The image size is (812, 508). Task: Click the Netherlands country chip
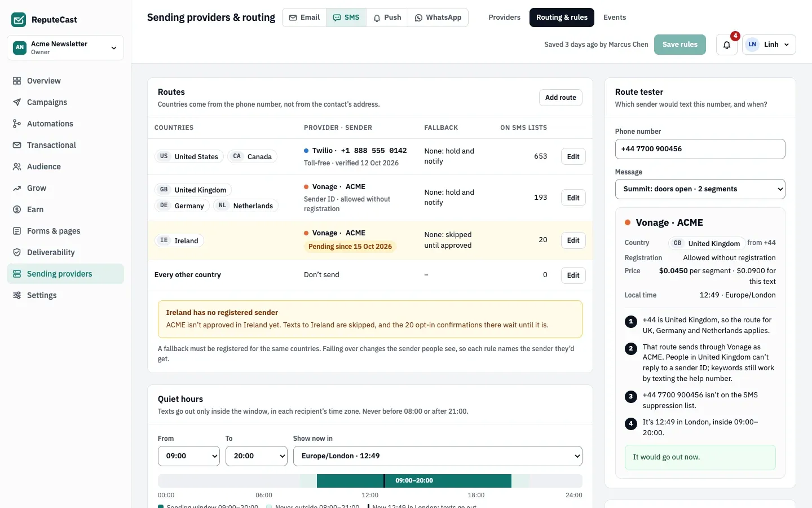coord(246,205)
